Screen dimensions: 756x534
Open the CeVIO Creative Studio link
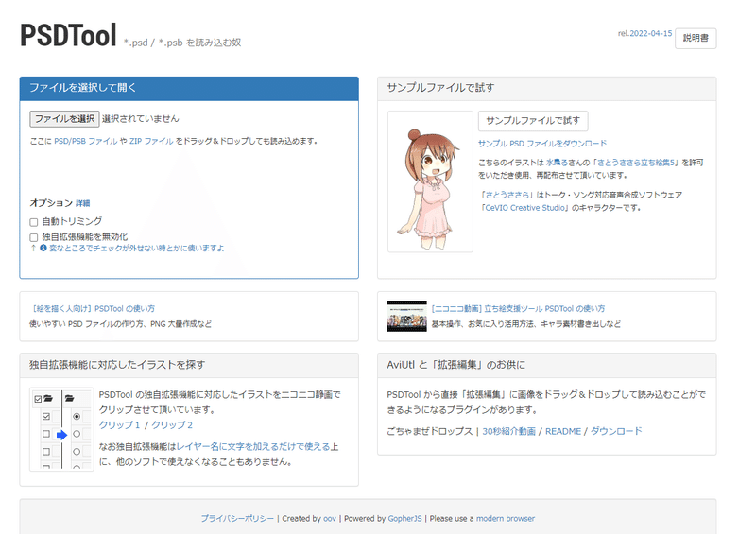click(524, 208)
